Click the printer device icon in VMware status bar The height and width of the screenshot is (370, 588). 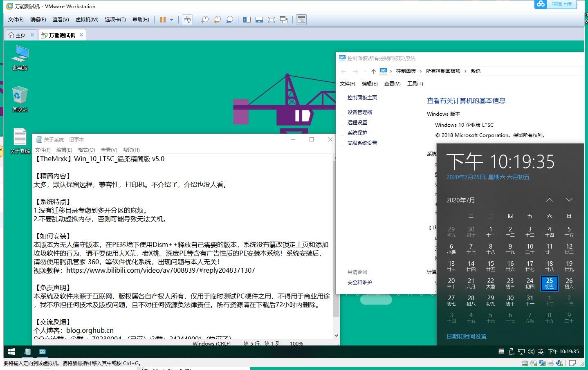click(x=551, y=363)
